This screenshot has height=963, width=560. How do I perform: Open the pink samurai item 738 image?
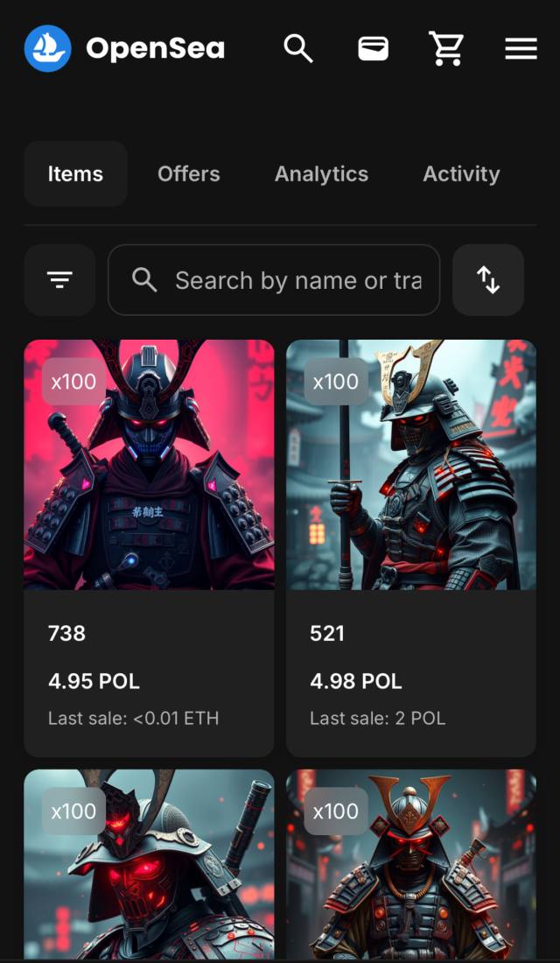pos(150,465)
